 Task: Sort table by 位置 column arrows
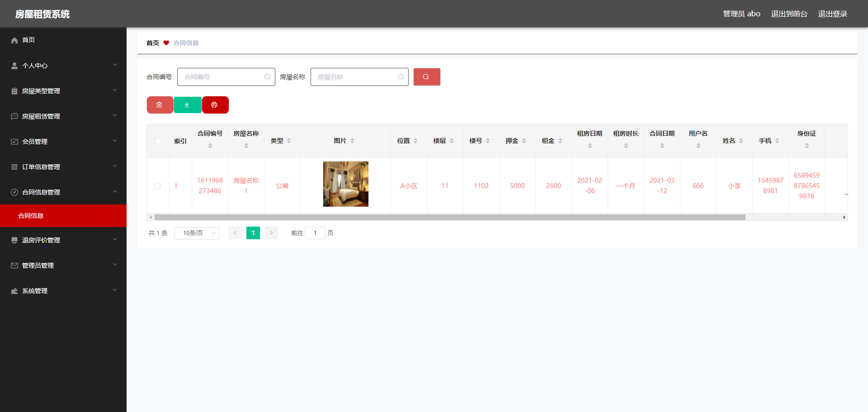click(x=415, y=141)
